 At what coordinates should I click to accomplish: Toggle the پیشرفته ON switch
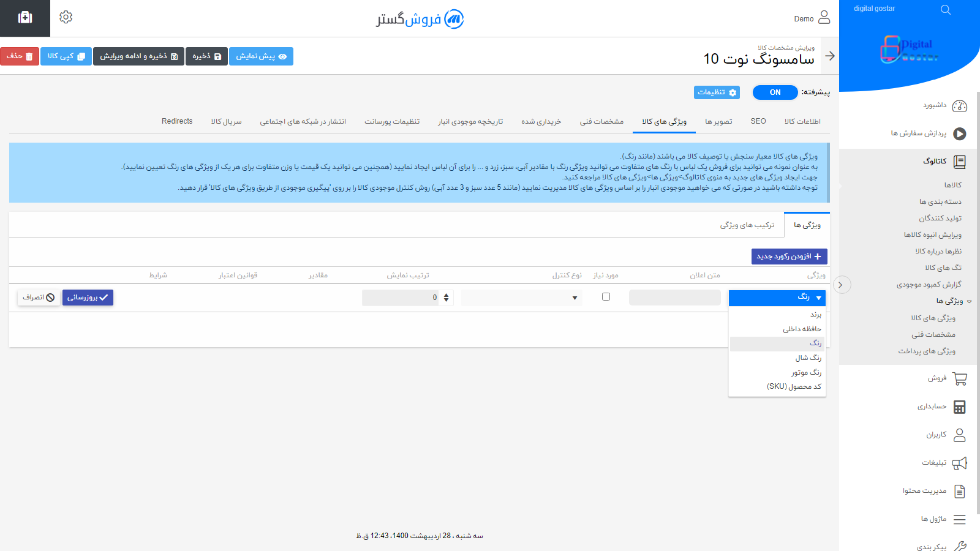pos(775,92)
